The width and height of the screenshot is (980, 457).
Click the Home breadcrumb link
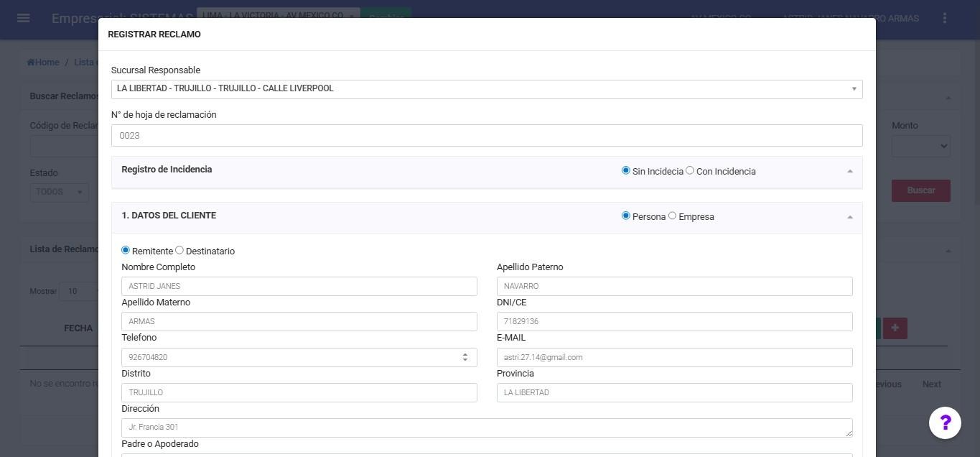[x=43, y=63]
